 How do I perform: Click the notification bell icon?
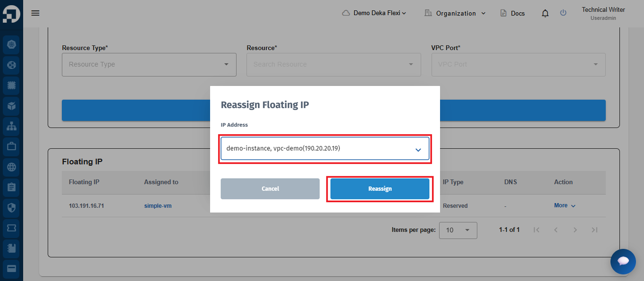545,13
